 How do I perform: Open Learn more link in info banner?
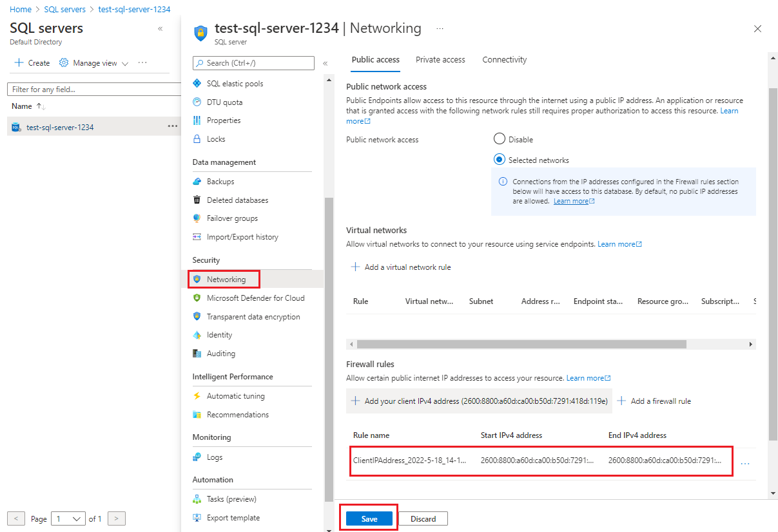click(x=574, y=201)
